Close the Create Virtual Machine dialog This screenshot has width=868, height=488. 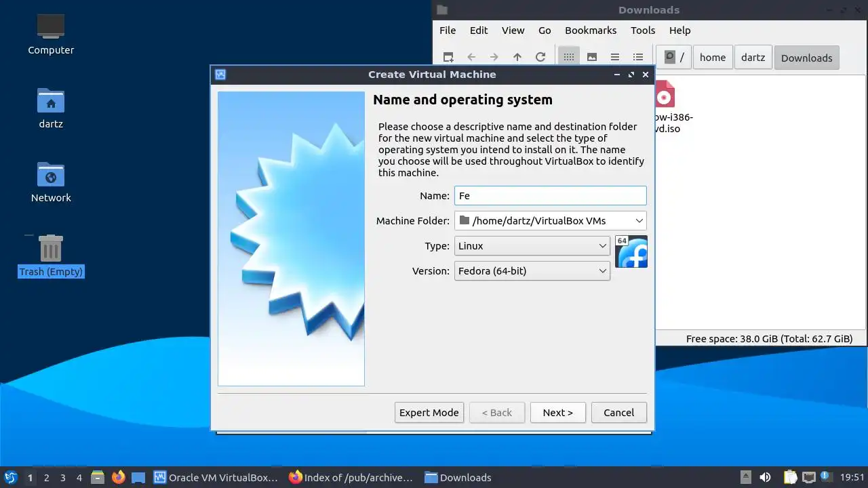click(646, 75)
